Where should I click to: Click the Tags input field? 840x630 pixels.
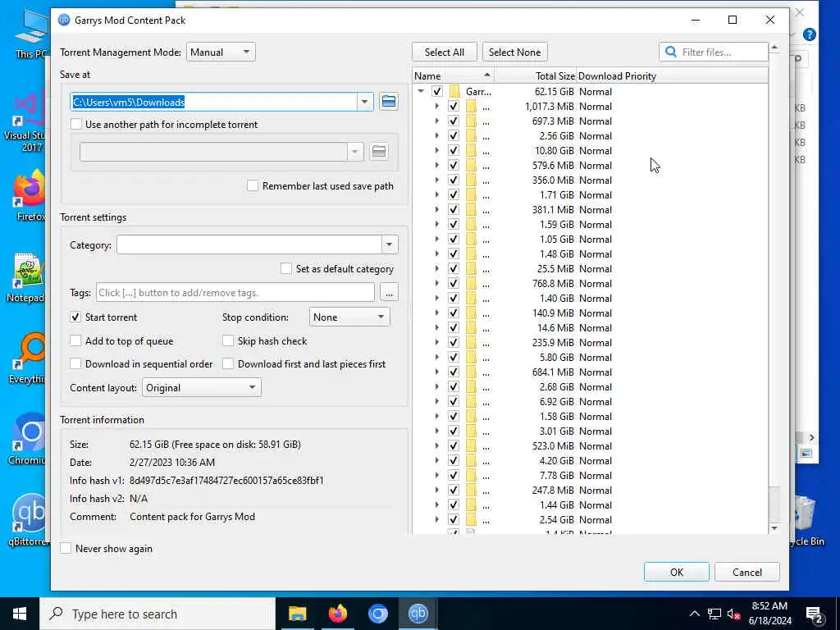point(235,293)
